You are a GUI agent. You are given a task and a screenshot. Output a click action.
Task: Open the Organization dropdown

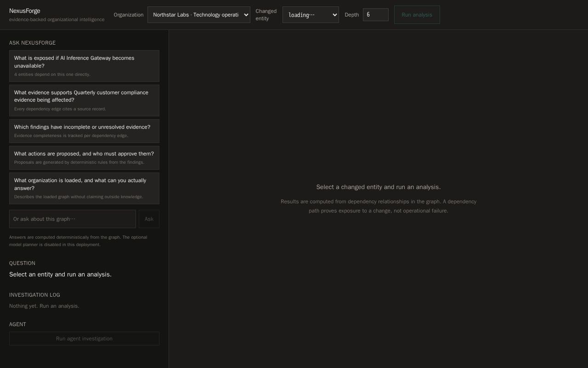pos(198,15)
